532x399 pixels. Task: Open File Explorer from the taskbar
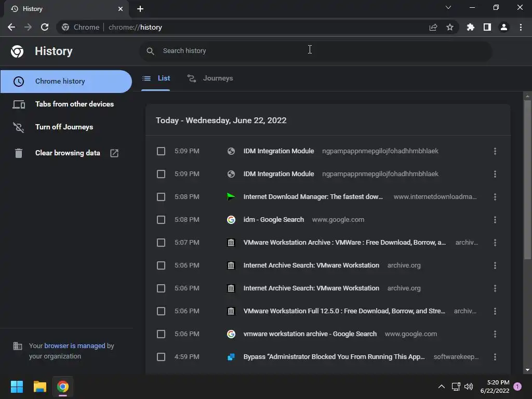pos(40,387)
